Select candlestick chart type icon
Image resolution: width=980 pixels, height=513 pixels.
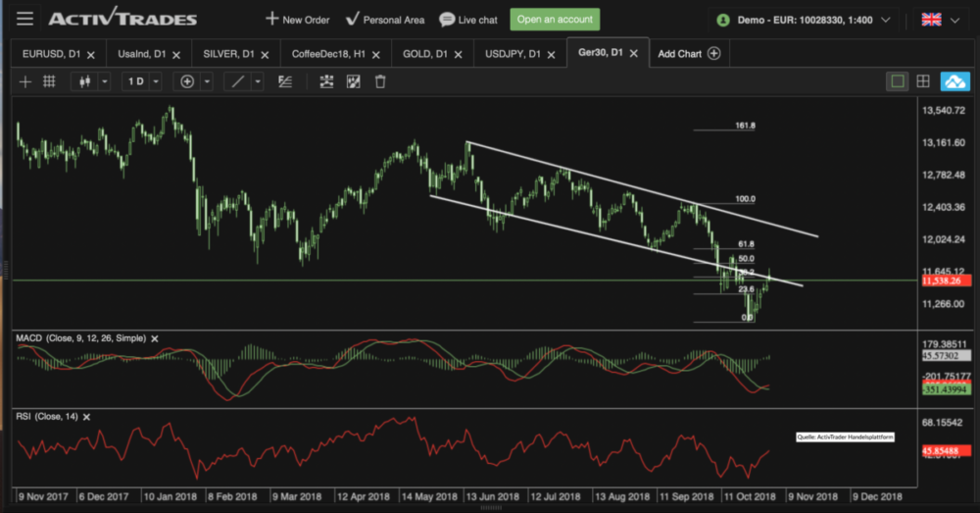coord(85,82)
